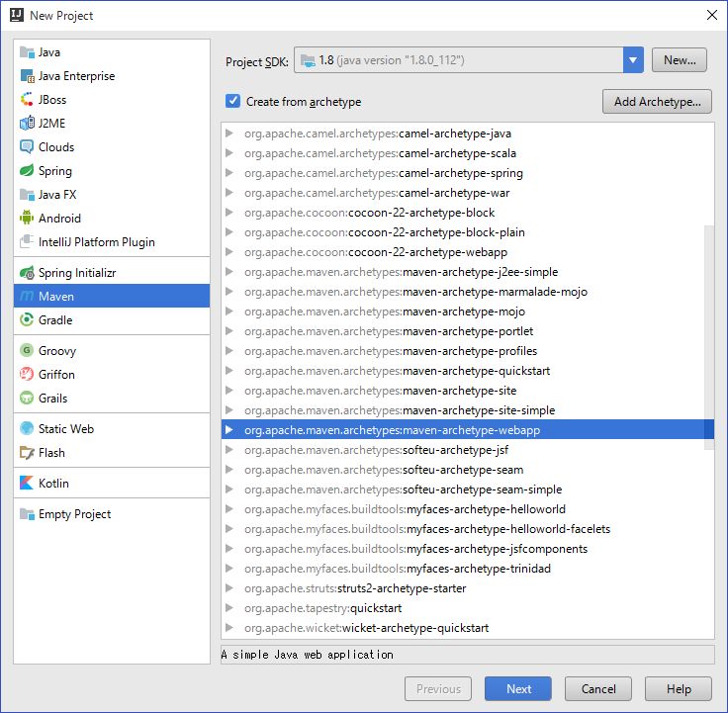Click the Android robot icon
This screenshot has height=713, width=728.
(x=27, y=219)
